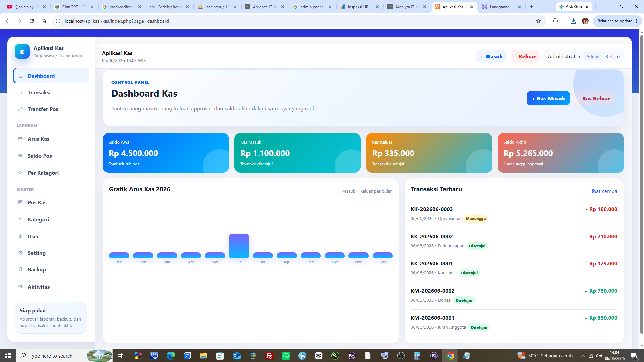Open File Explorer from the taskbar
This screenshot has height=362, width=644.
[203, 356]
